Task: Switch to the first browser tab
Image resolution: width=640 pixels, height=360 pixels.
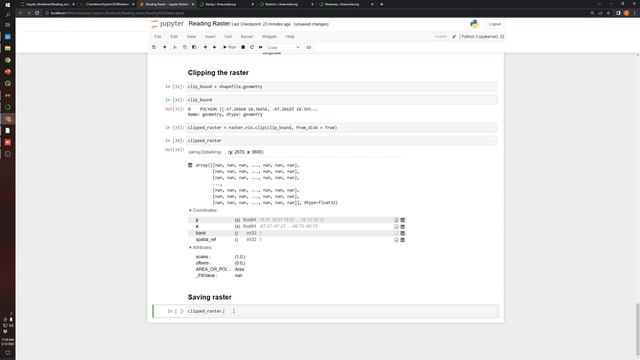Action: [47, 4]
